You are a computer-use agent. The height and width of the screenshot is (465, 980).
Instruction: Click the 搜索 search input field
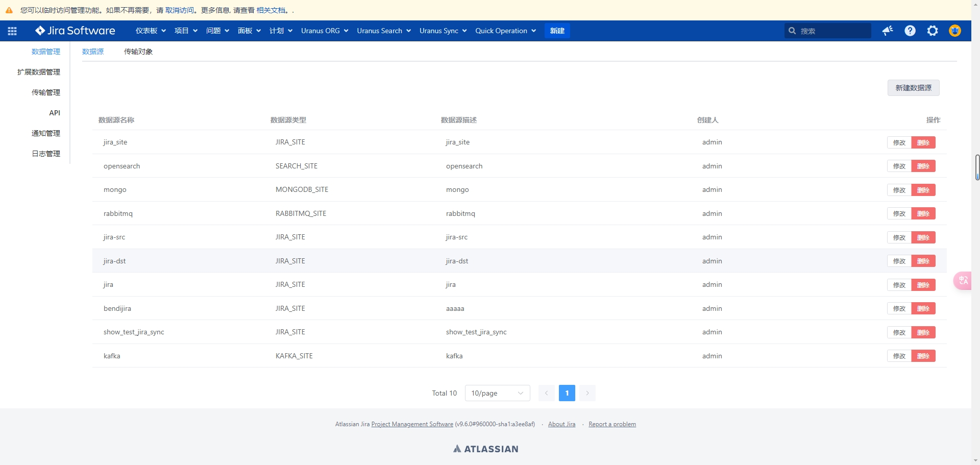click(828, 31)
